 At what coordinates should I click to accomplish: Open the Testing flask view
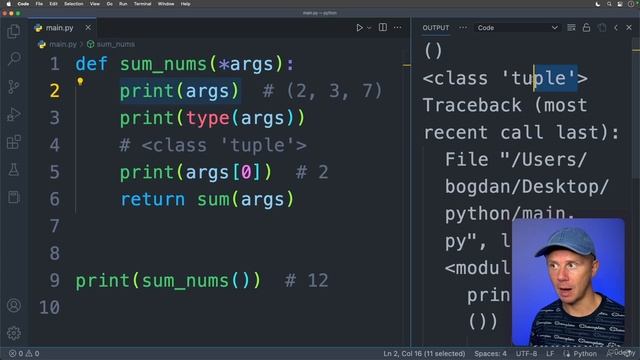point(14,169)
